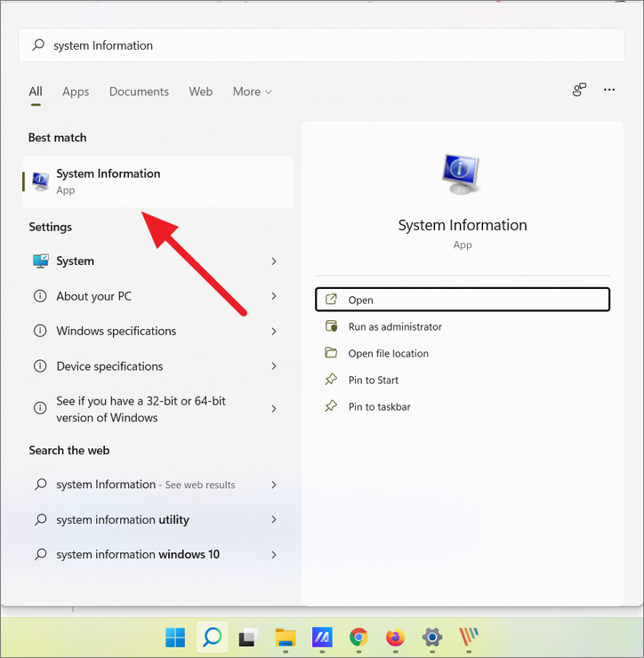Open Settings gear from the taskbar
The height and width of the screenshot is (658, 644).
(432, 638)
